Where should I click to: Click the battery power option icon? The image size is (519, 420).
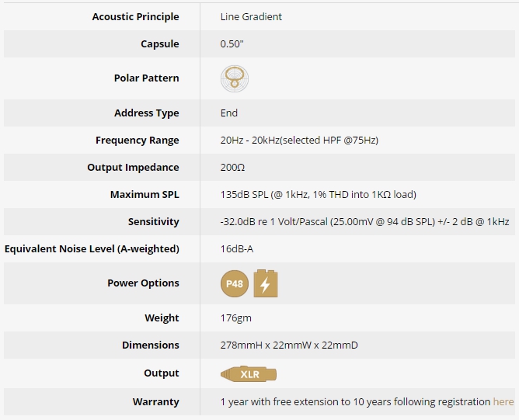tap(266, 283)
